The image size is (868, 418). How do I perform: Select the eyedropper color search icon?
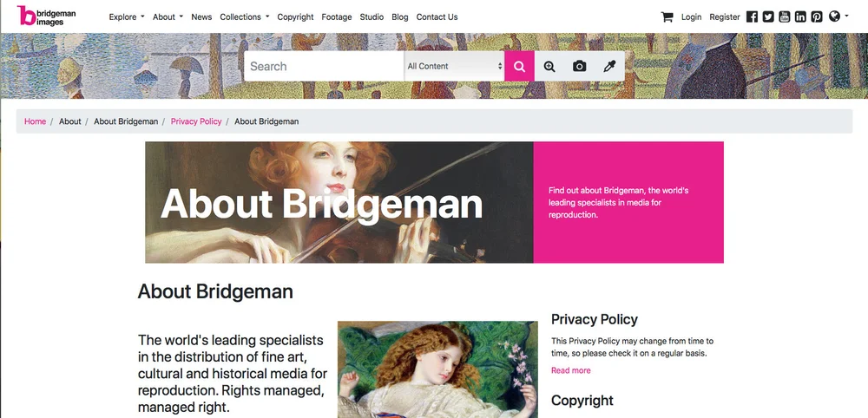pos(609,67)
